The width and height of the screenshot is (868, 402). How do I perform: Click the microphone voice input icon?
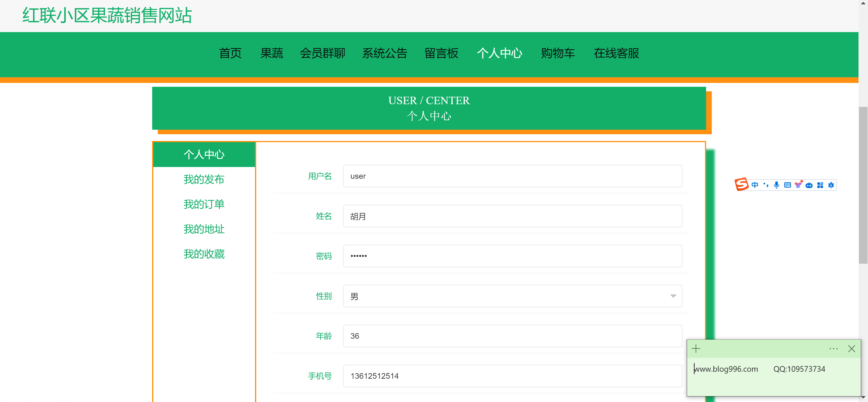pos(776,185)
